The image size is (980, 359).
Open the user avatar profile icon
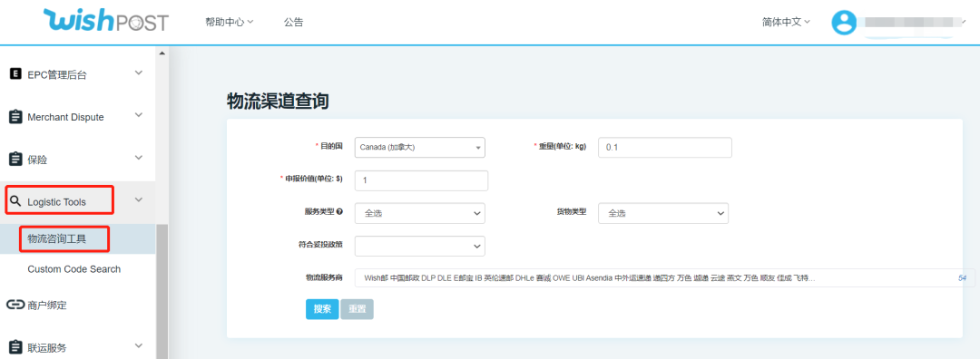coord(844,22)
